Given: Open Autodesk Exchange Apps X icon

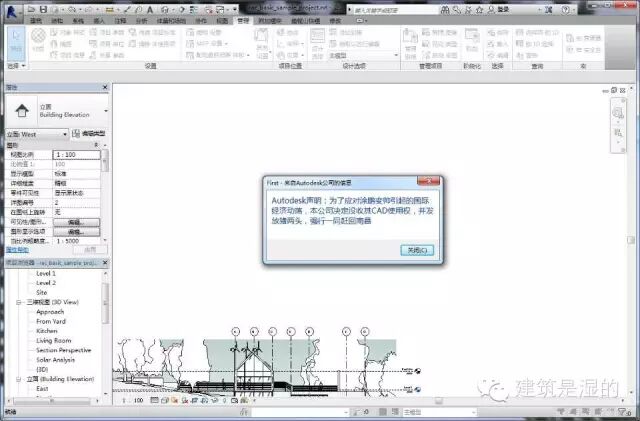Looking at the screenshot, I should tap(549, 9).
